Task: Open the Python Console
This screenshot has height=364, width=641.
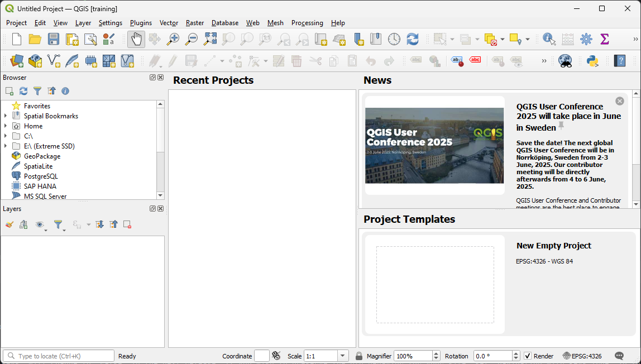Action: click(x=592, y=61)
